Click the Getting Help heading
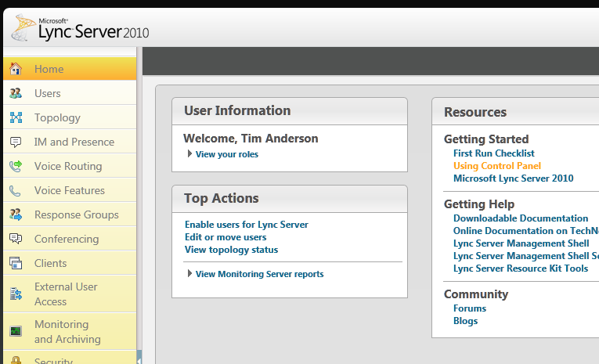Image resolution: width=599 pixels, height=364 pixels. tap(479, 204)
